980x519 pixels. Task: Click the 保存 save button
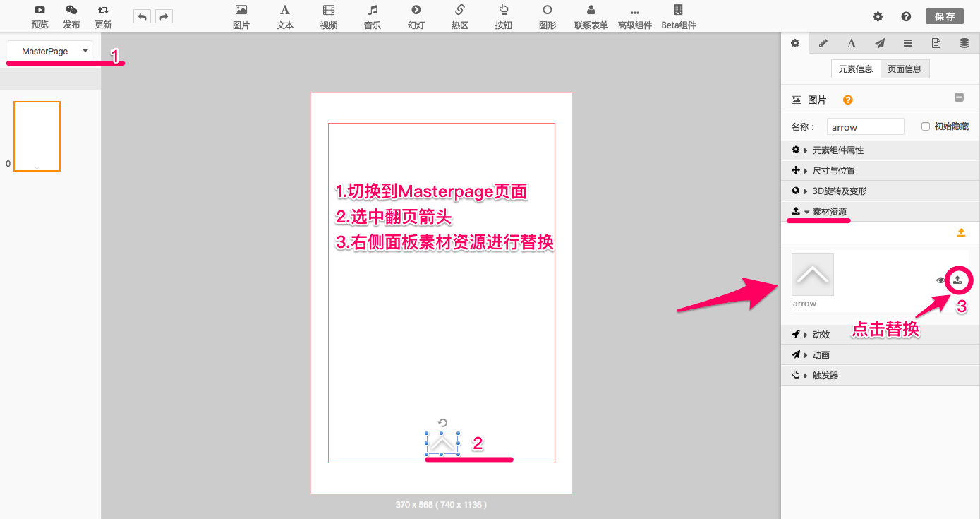[944, 17]
